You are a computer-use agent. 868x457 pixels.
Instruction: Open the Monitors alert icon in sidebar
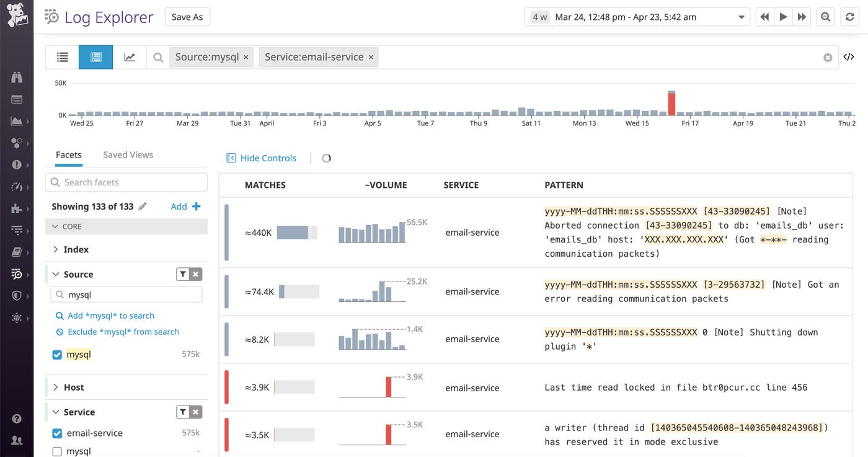point(16,164)
